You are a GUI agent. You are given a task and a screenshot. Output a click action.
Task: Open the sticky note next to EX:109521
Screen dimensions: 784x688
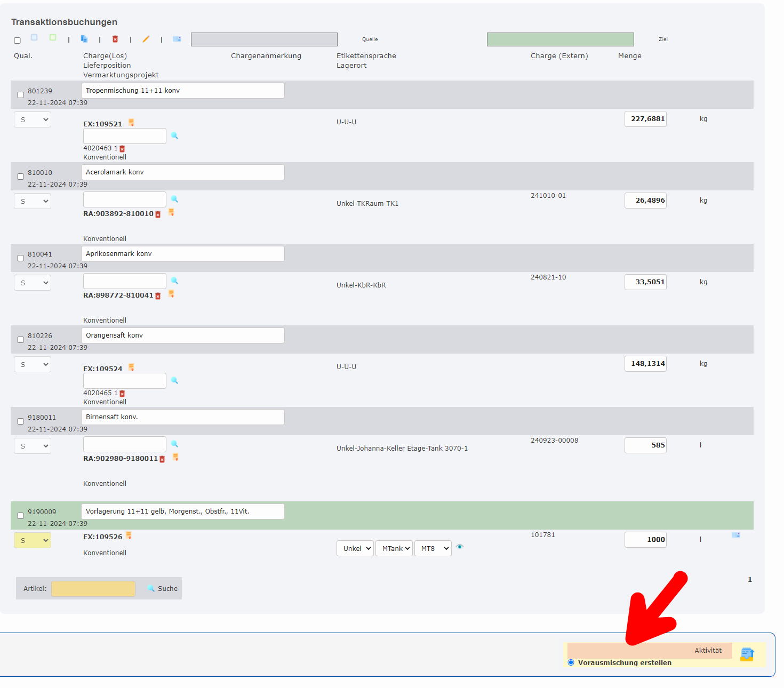pyautogui.click(x=131, y=122)
